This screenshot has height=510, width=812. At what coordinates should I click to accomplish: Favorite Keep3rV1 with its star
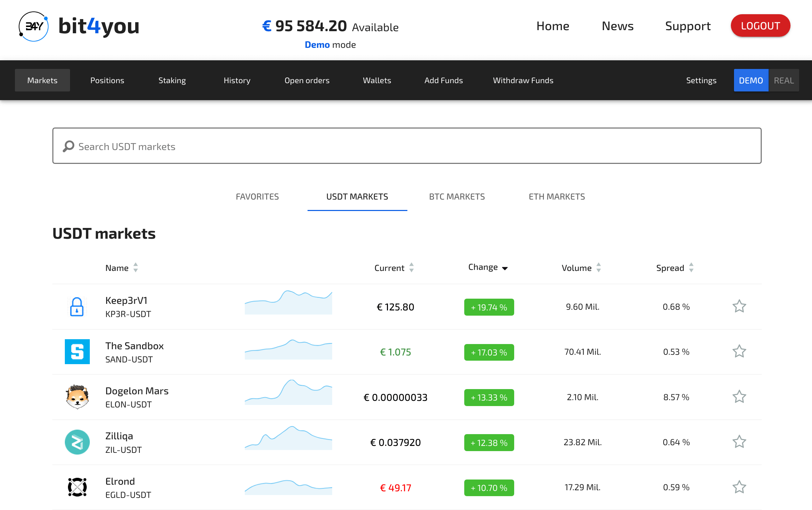coord(739,306)
